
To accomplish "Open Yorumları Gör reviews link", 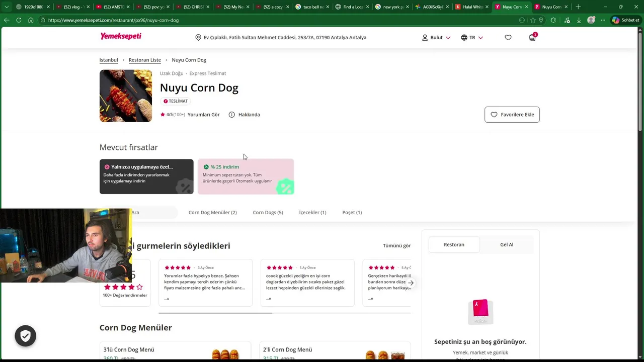I will [204, 115].
